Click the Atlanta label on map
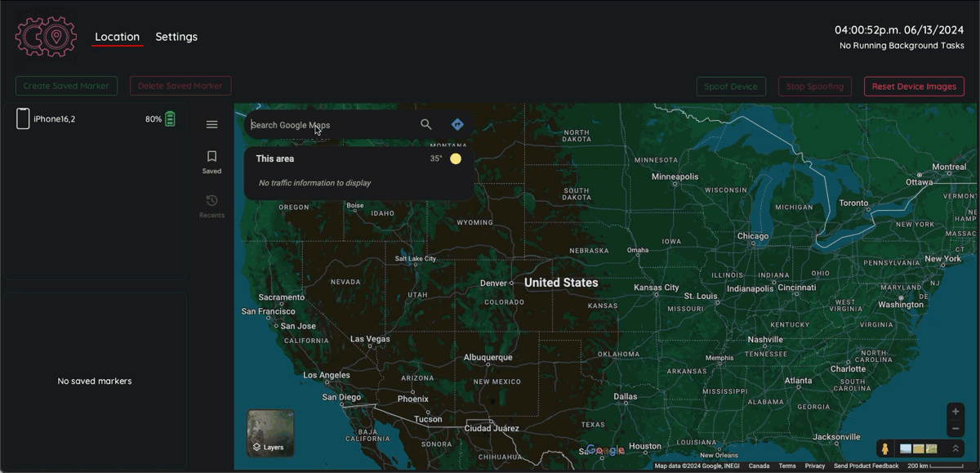 coord(798,382)
